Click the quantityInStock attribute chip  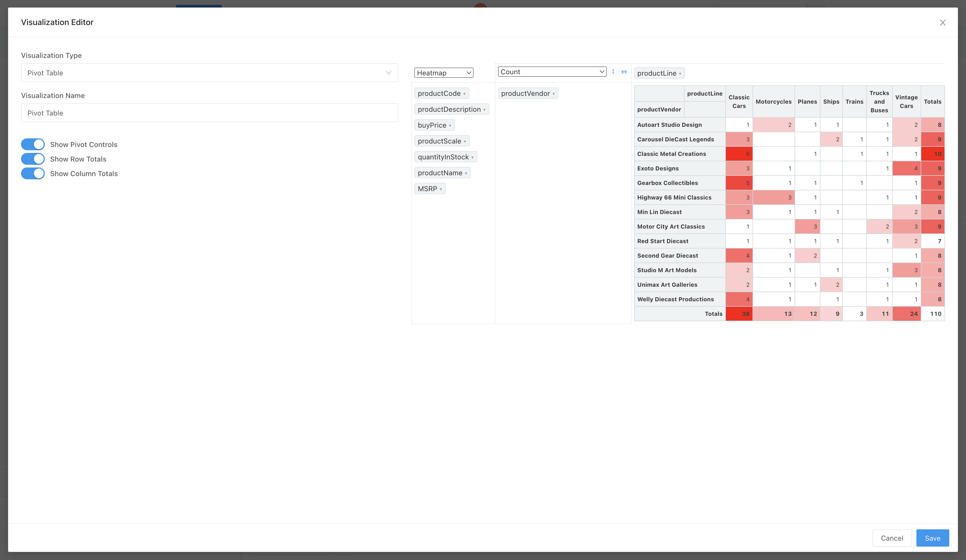click(443, 157)
